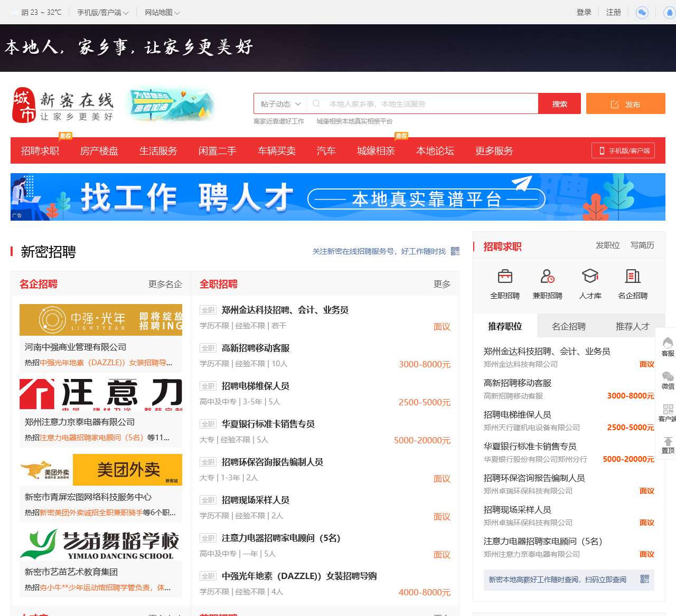The height and width of the screenshot is (616, 676).
Task: Select the 推荐人才 tab
Action: (x=632, y=326)
